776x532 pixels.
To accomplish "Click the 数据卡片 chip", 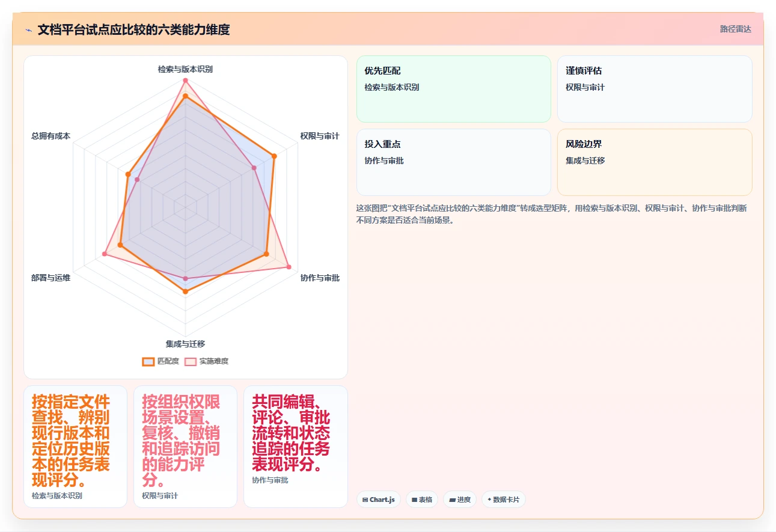I will pyautogui.click(x=504, y=500).
